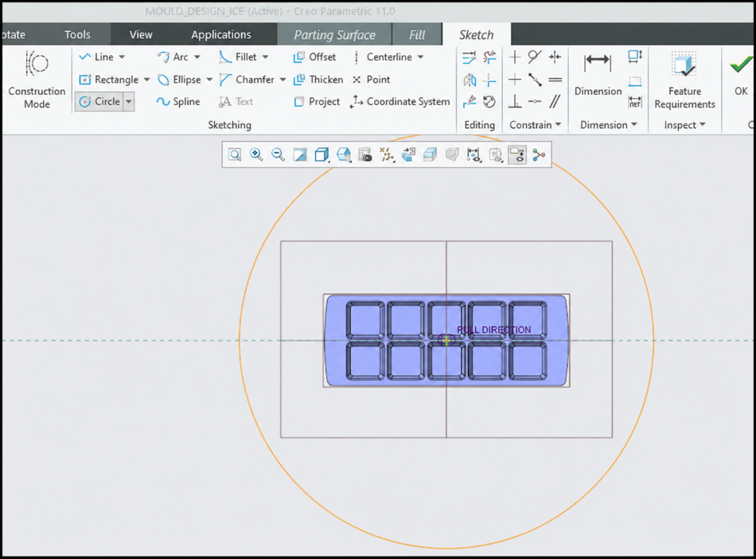
Task: Click Refit in graphics toolbar
Action: pyautogui.click(x=235, y=154)
